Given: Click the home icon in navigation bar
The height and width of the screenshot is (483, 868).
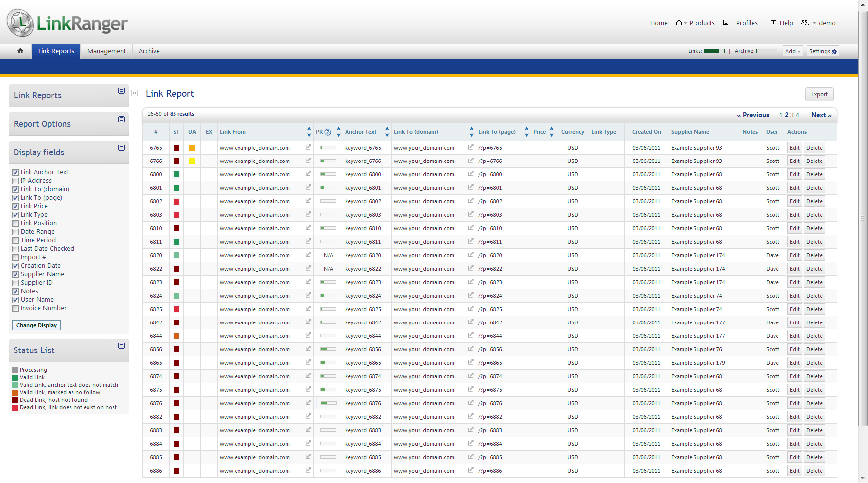Looking at the screenshot, I should 20,51.
